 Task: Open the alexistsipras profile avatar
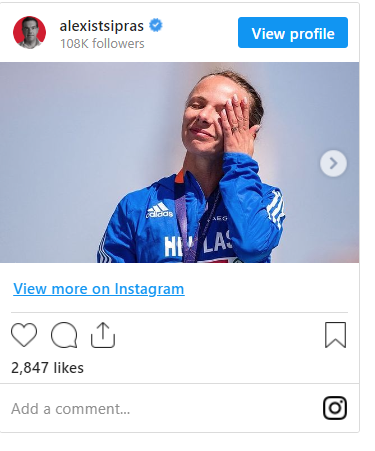click(x=29, y=33)
